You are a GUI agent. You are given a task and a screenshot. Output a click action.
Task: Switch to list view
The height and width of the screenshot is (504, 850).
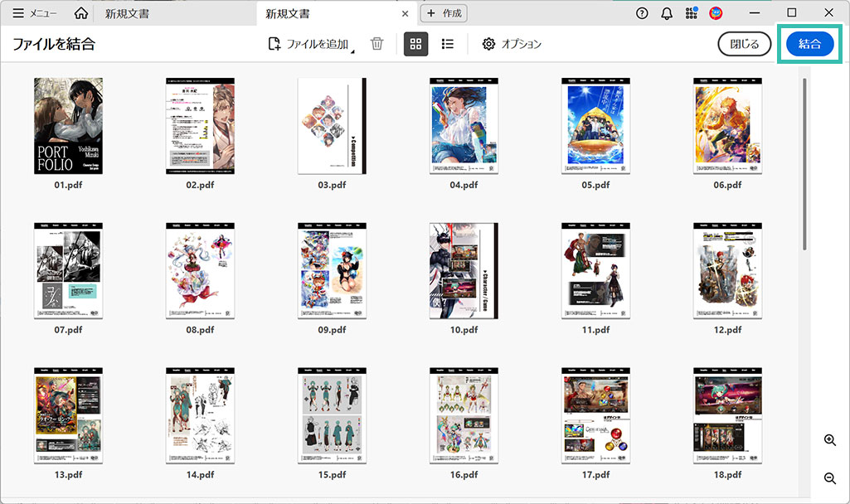point(448,44)
